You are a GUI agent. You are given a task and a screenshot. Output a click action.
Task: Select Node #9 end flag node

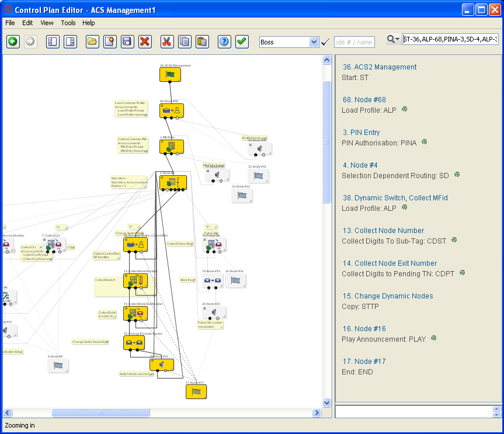click(x=58, y=366)
